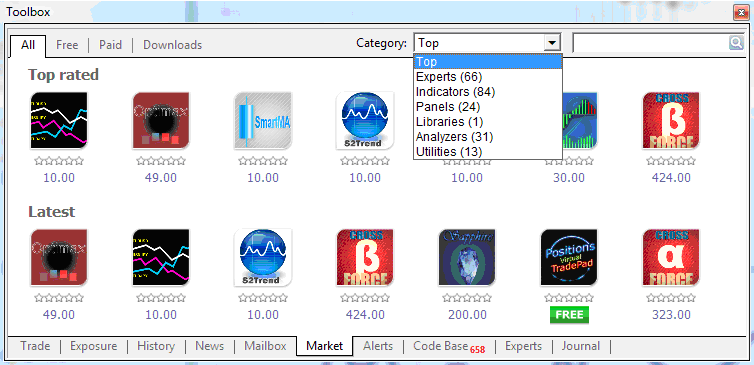Open Cross Beta Force icon under Latest
Image resolution: width=754 pixels, height=365 pixels.
tap(365, 257)
